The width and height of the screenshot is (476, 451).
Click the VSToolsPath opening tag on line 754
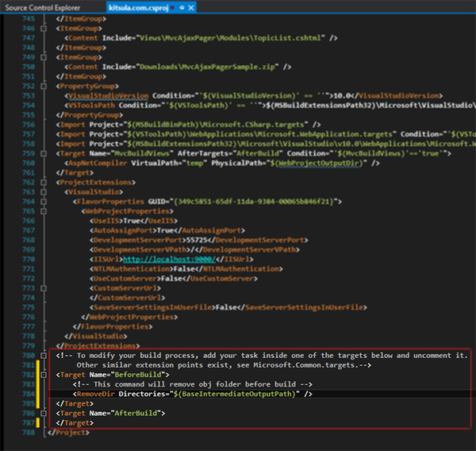pos(91,105)
